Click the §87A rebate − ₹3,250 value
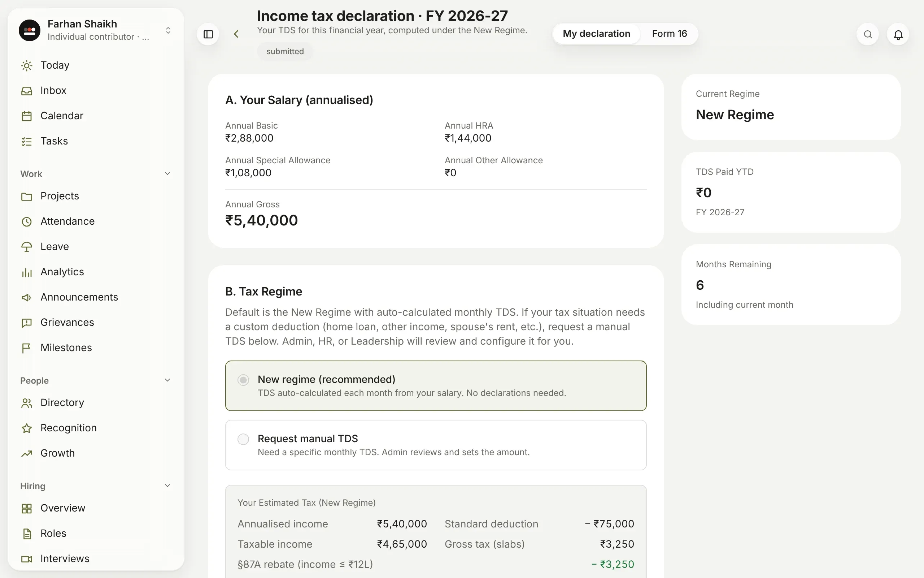The height and width of the screenshot is (578, 924). [613, 564]
